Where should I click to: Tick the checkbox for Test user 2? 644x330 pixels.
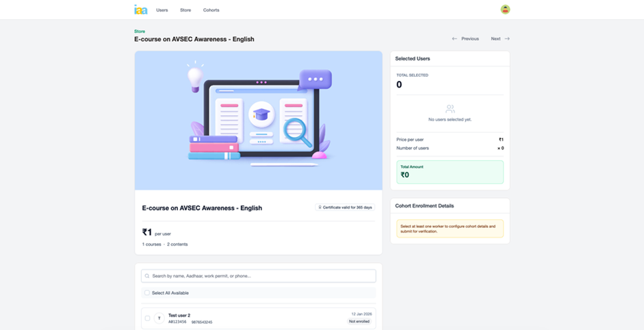pos(147,318)
